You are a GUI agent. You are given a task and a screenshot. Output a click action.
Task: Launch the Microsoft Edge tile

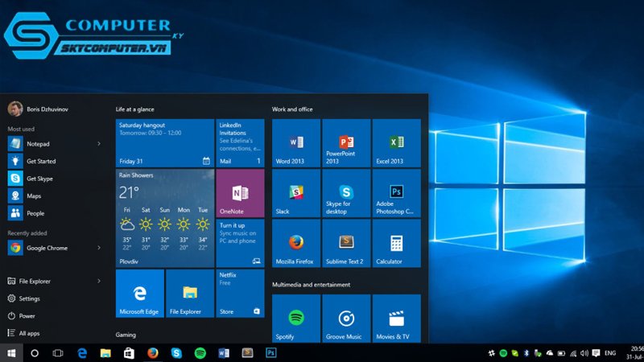[x=140, y=294]
